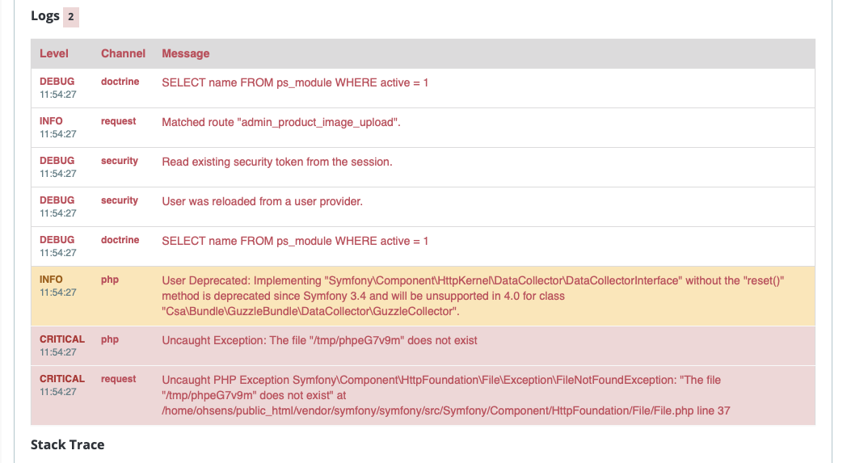This screenshot has width=868, height=463.
Task: Click the INFO label in highlighted php row
Action: [x=51, y=280]
